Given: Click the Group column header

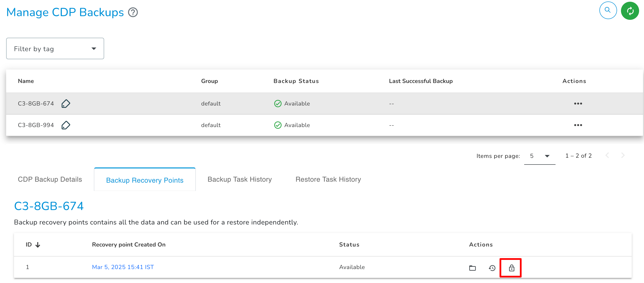Looking at the screenshot, I should (x=209, y=81).
